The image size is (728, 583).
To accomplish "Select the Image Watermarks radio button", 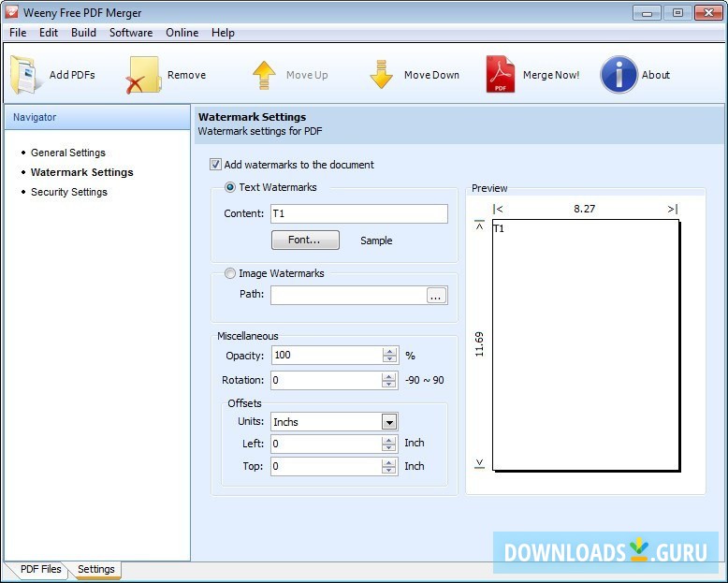I will pos(230,273).
